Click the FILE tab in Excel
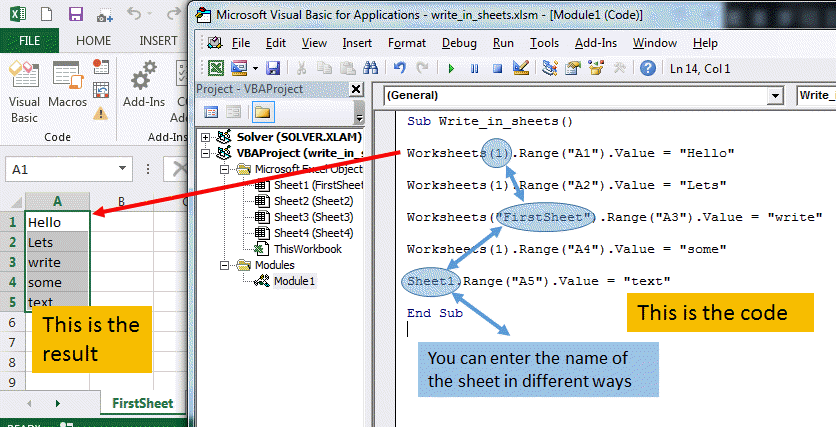Image resolution: width=836 pixels, height=427 pixels. (29, 41)
